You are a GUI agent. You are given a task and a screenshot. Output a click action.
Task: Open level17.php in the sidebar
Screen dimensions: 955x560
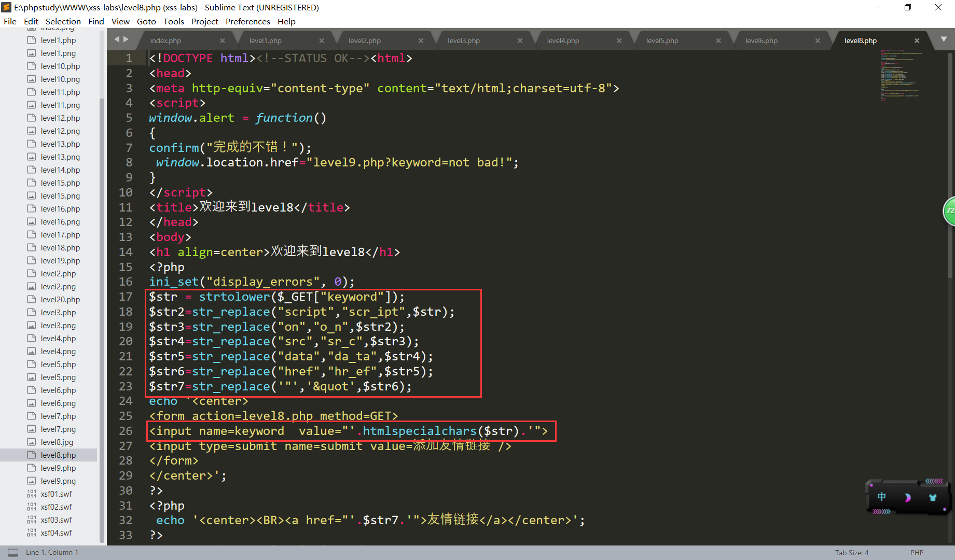(x=60, y=234)
